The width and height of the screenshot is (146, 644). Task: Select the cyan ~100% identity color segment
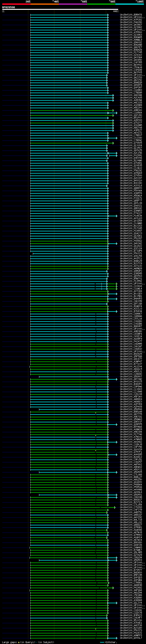pyautogui.click(x=130, y=4)
